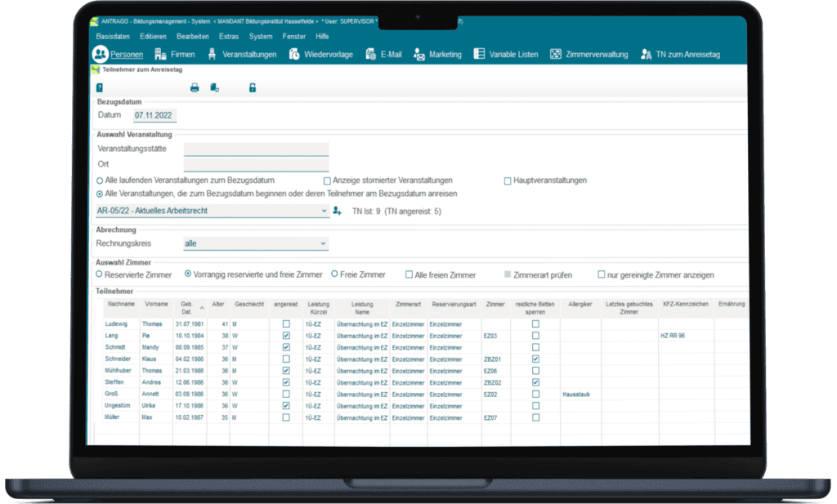Open the Hilfe menu
Image resolution: width=837 pixels, height=504 pixels.
[x=322, y=36]
